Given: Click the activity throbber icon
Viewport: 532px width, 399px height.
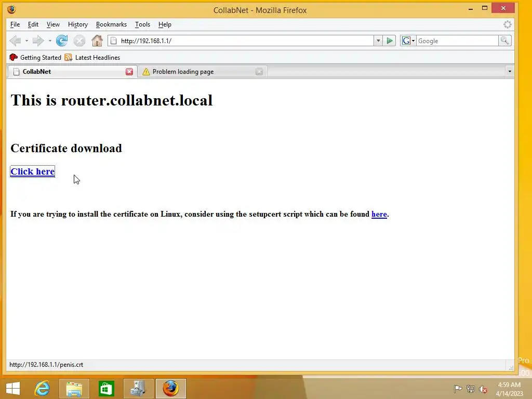Looking at the screenshot, I should [x=507, y=24].
